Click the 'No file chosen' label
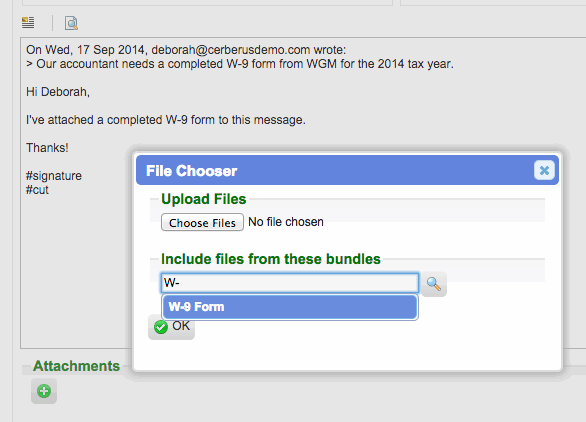The image size is (586, 422). (x=286, y=222)
